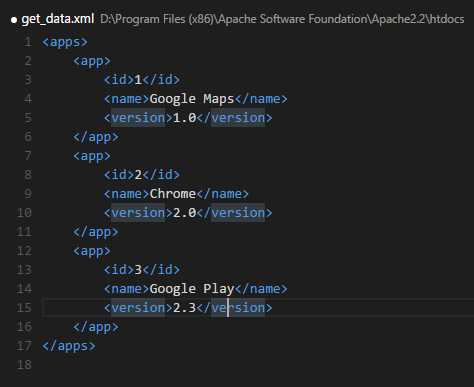Click the <id>2</id> line

(x=142, y=175)
